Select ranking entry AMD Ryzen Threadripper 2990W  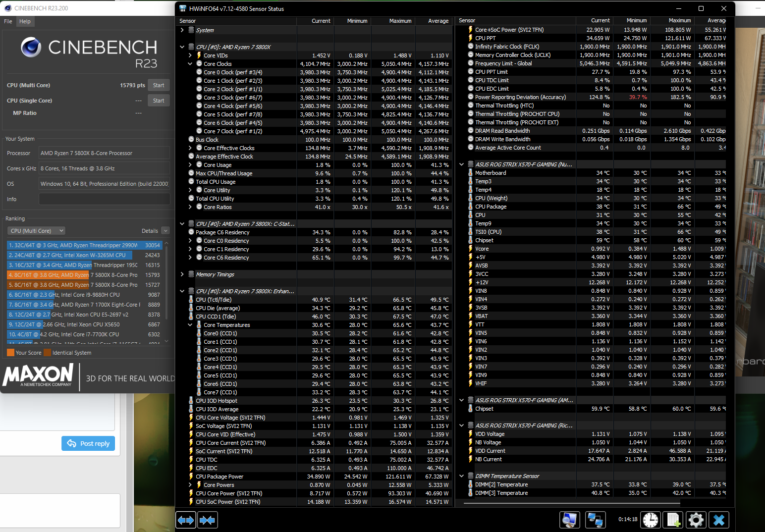click(84, 245)
